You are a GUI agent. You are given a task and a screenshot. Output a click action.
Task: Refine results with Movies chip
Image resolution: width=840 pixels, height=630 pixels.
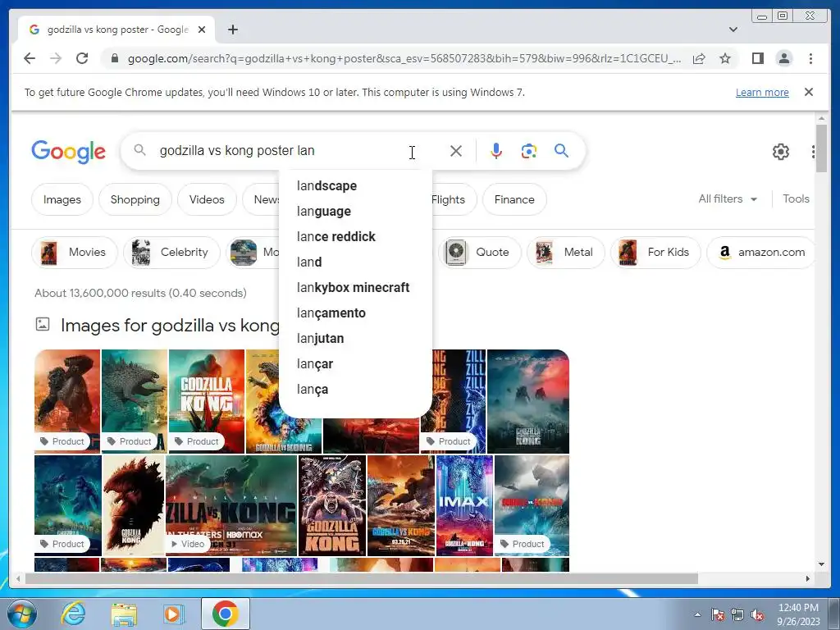pos(75,253)
